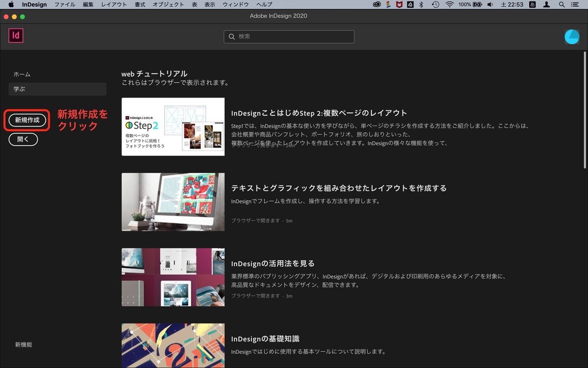Click the vertical scrollbar of tutorial list
Viewport: 588px width, 368px height.
click(x=585, y=109)
